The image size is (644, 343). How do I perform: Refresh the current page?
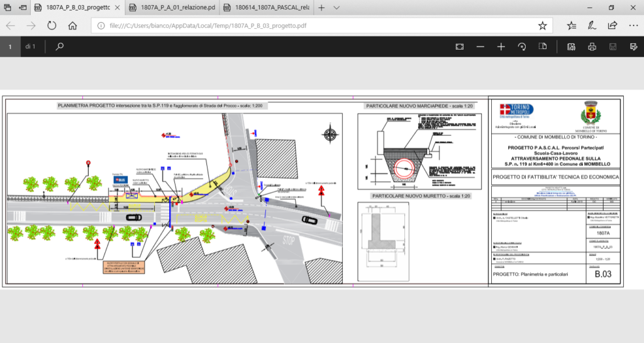click(x=52, y=26)
